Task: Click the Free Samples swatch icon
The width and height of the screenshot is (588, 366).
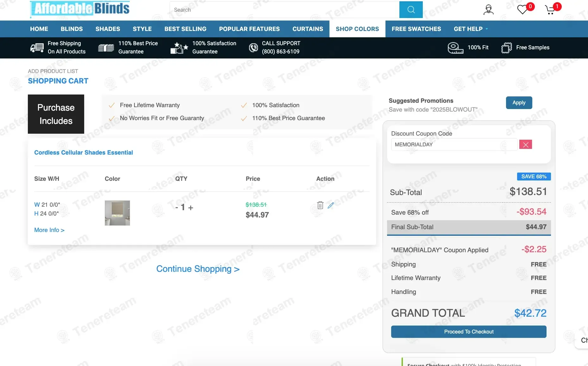Action: coord(506,48)
